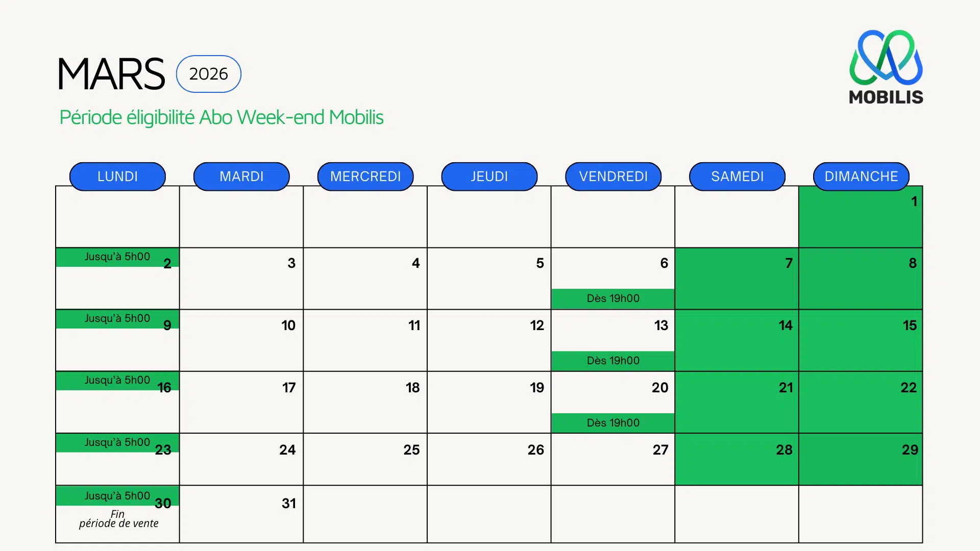This screenshot has width=980, height=551.
Task: Select the 'Dès 19h00' bar on Friday 20
Action: coord(612,423)
